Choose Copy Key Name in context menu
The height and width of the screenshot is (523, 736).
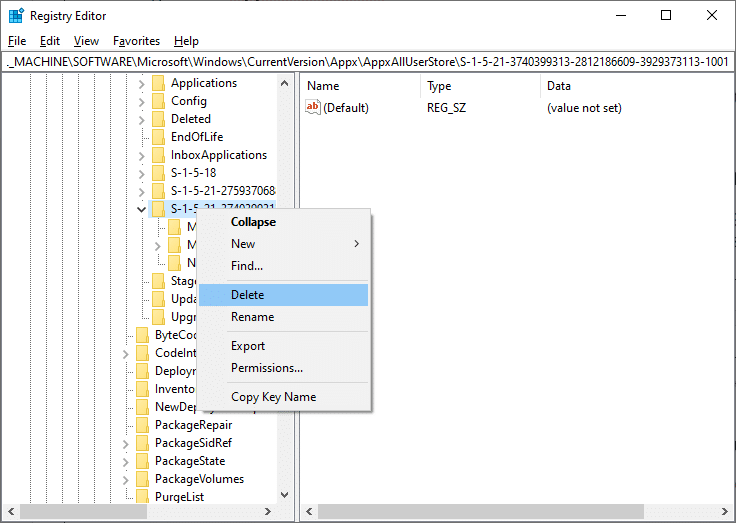[x=284, y=397]
